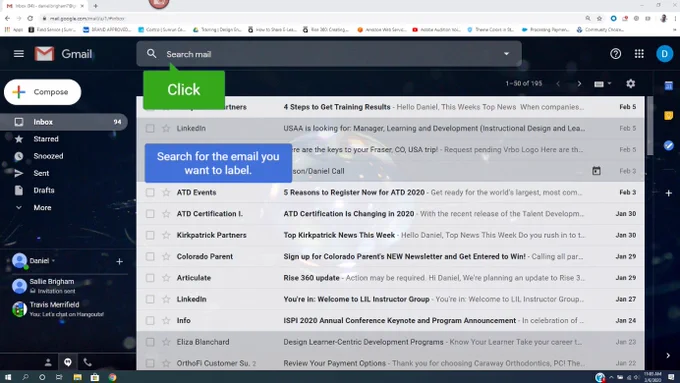Go to the older page arrow
This screenshot has height=383, width=680.
(x=579, y=84)
